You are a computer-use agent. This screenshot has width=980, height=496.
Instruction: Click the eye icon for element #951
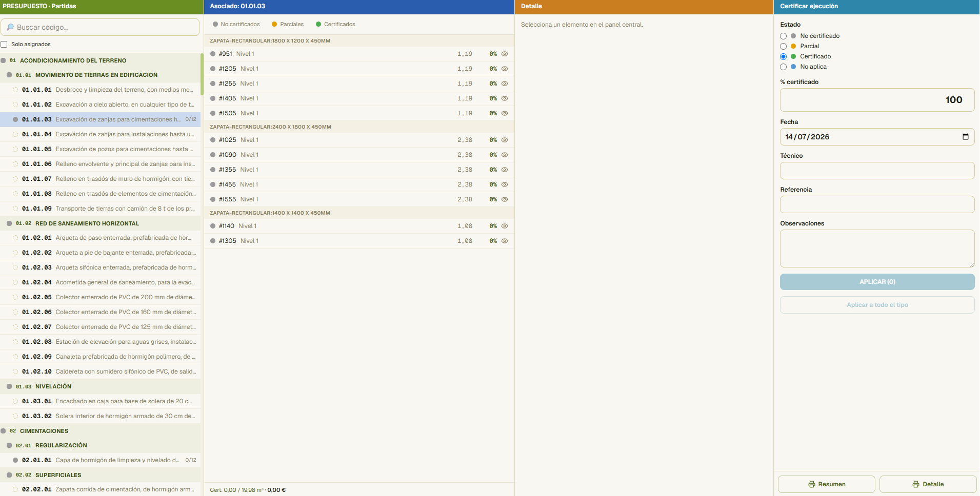pyautogui.click(x=505, y=54)
